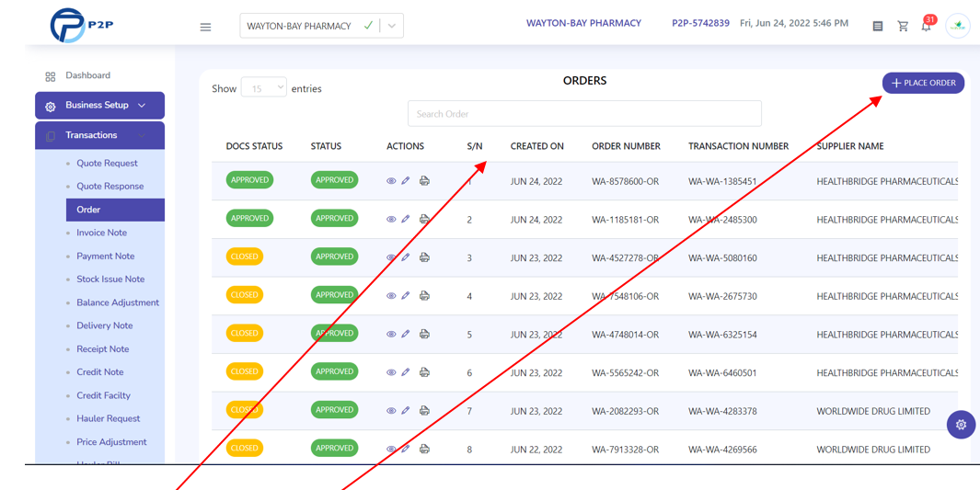Click the ORDER NUMBER column header
This screenshot has width=980, height=490.
pos(627,146)
